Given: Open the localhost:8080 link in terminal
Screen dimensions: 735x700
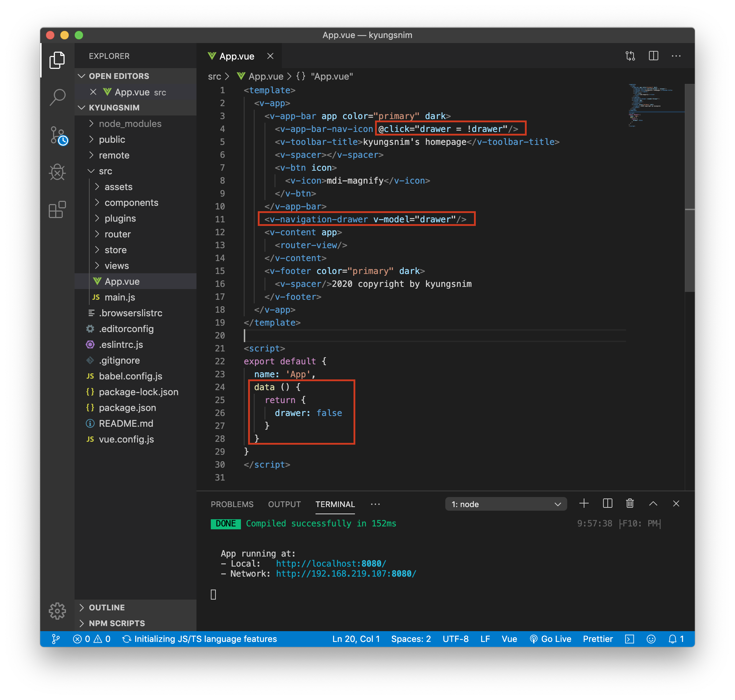Looking at the screenshot, I should pos(331,563).
